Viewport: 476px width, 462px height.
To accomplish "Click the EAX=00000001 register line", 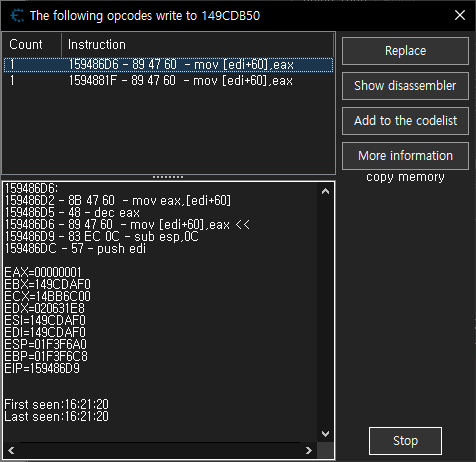I will [x=43, y=272].
